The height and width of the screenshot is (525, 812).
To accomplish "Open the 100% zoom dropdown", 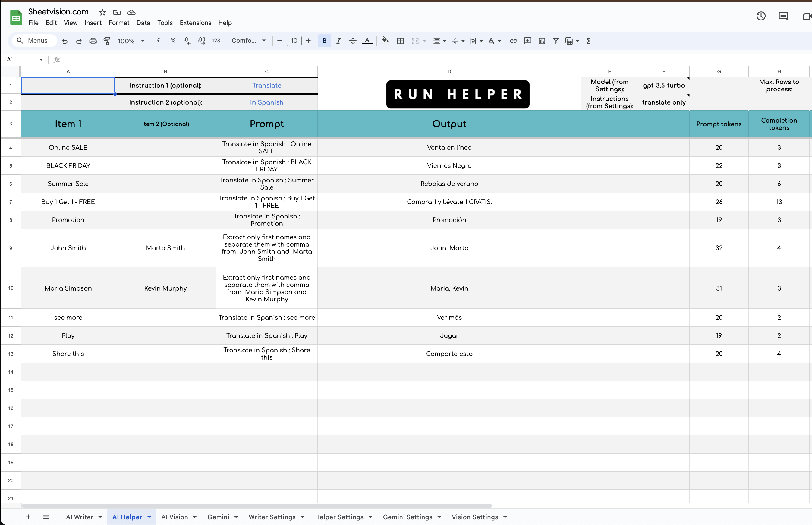I will click(x=131, y=41).
